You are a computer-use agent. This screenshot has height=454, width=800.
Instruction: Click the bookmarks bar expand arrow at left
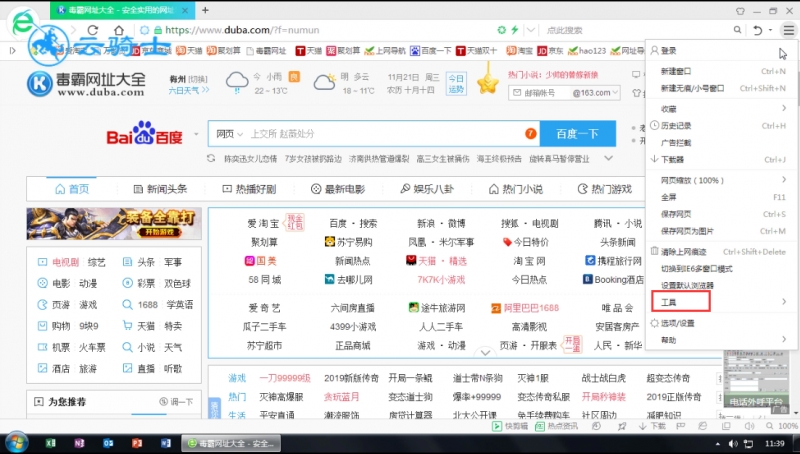13,51
